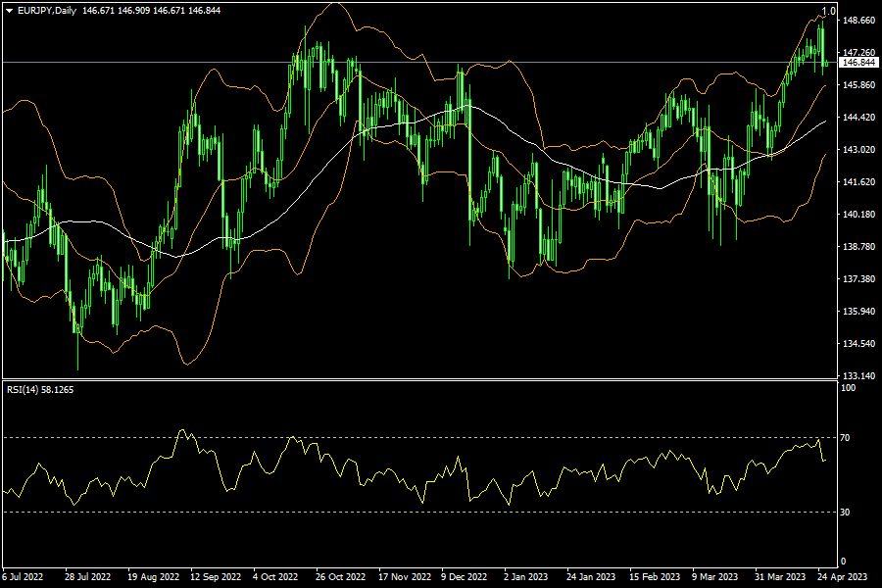Click the 143.020 price scale label
Viewport: 882px width, 588px height.
click(858, 150)
